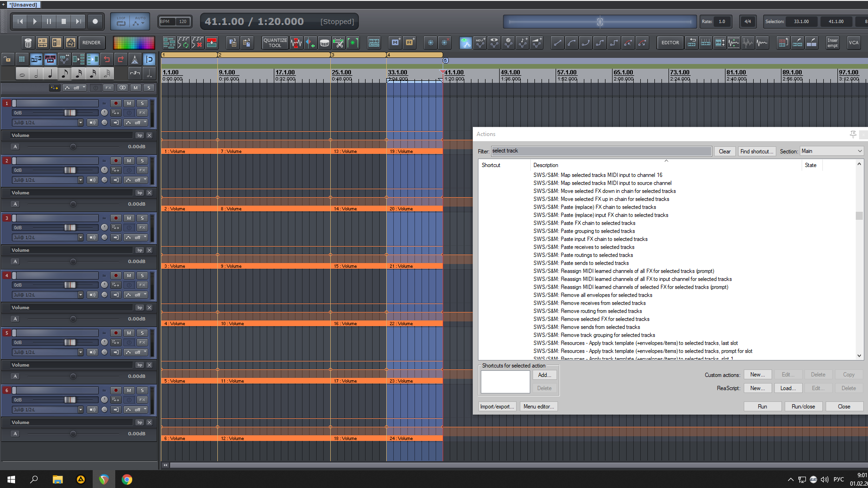Open Menu editor... button
Image resolution: width=868 pixels, height=488 pixels.
539,407
